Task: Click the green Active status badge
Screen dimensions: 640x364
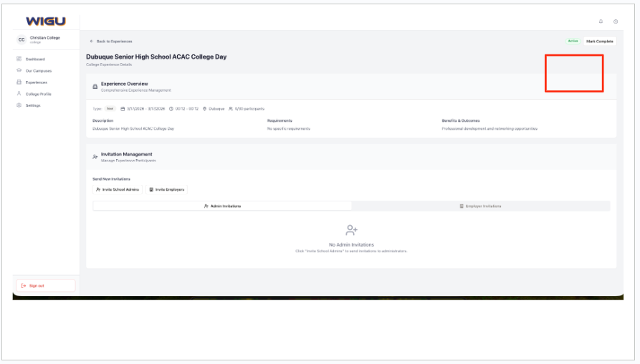Action: [x=573, y=41]
